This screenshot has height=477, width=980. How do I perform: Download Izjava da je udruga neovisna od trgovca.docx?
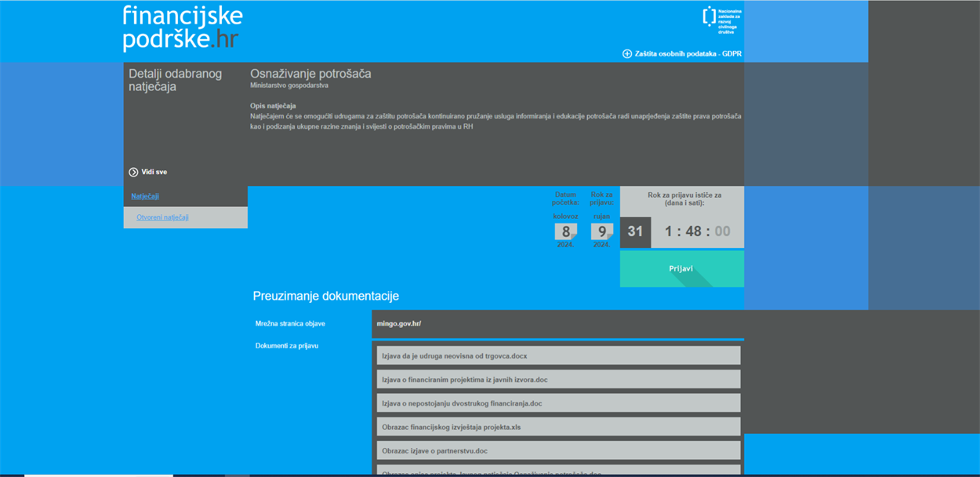[455, 356]
